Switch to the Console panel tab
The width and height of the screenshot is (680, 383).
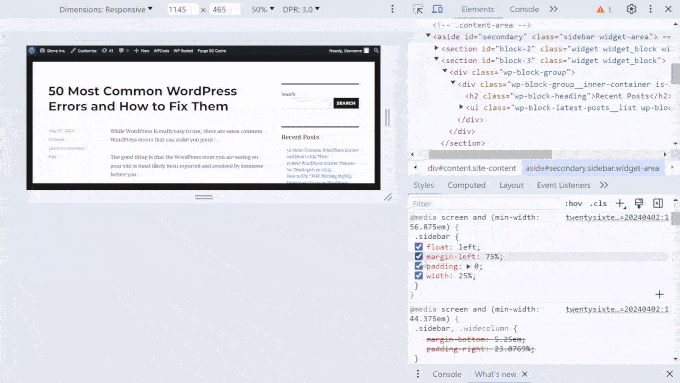pos(524,9)
